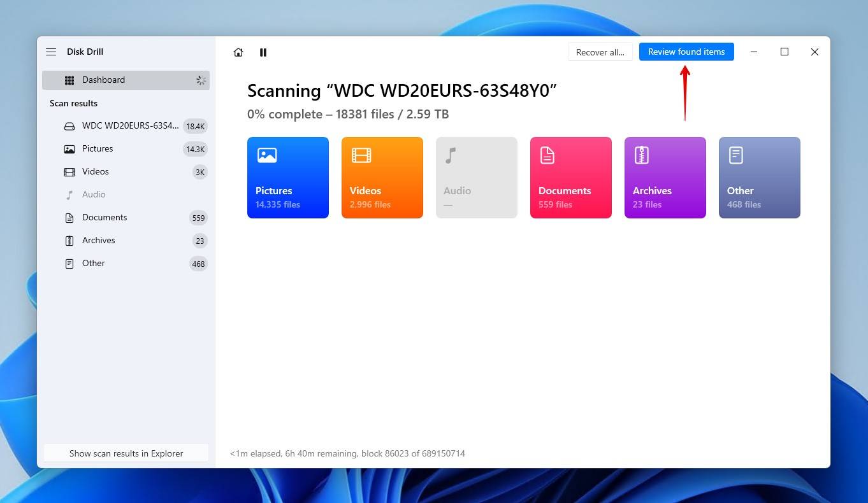Click the 0% complete progress text
This screenshot has width=868, height=503.
pyautogui.click(x=348, y=115)
